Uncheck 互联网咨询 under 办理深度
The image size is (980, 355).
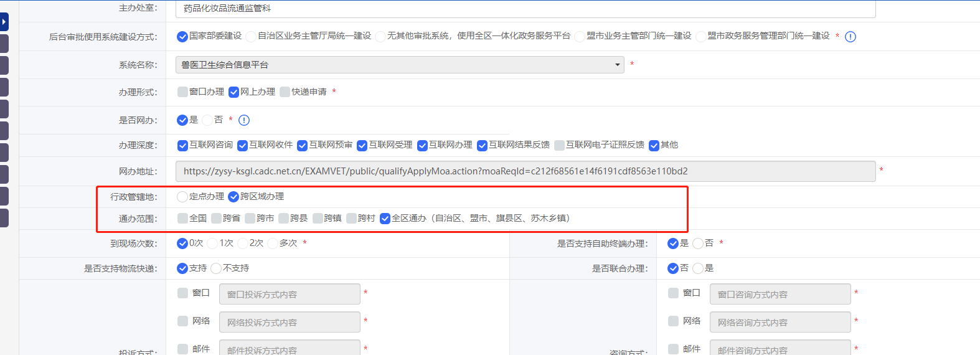[x=182, y=145]
